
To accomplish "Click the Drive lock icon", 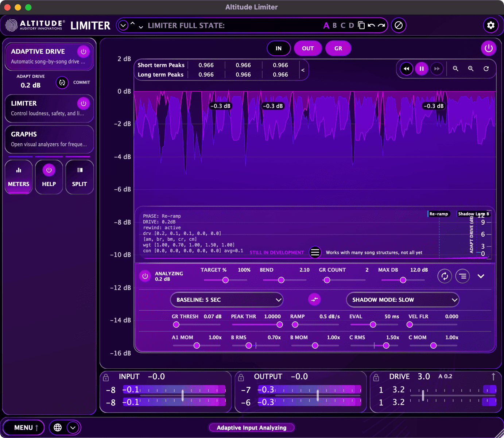I will click(376, 377).
